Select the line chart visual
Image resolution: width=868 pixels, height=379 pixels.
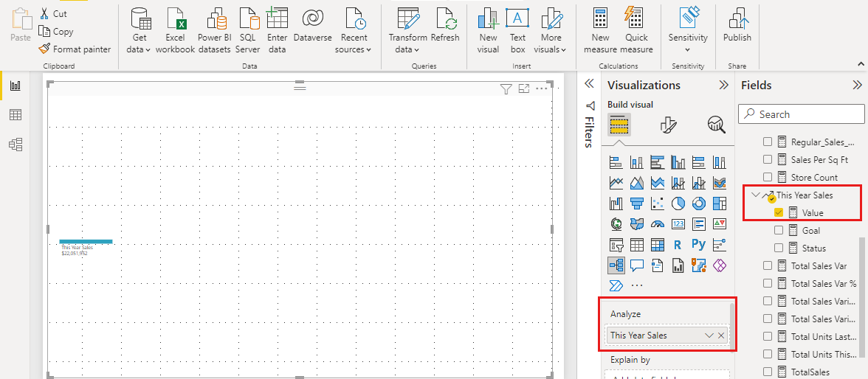616,183
